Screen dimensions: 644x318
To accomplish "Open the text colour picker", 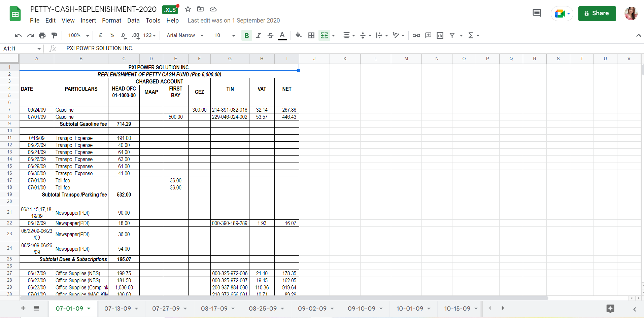I will coord(282,35).
